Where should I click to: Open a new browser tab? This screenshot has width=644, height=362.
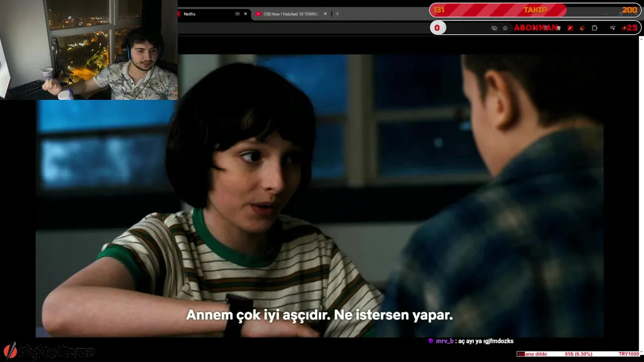pyautogui.click(x=337, y=14)
